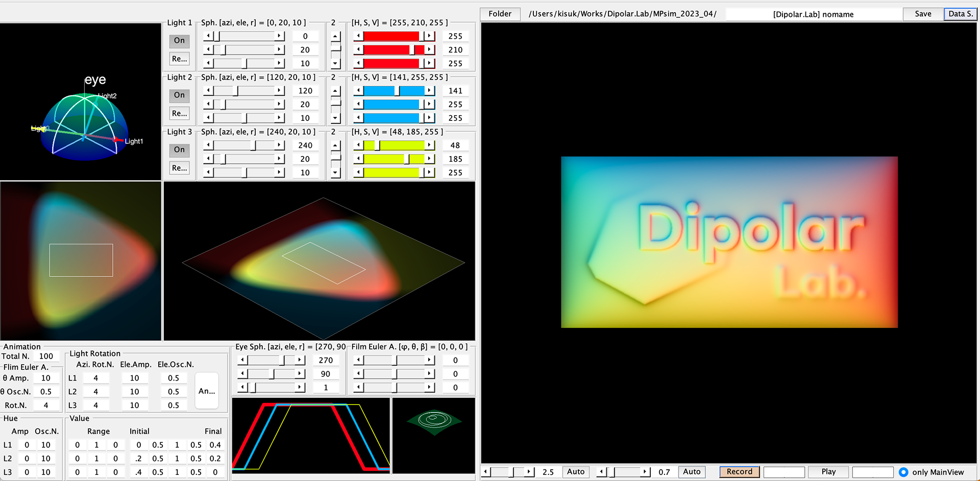Click Eye azimuth value field 270
980x481 pixels.
click(326, 360)
